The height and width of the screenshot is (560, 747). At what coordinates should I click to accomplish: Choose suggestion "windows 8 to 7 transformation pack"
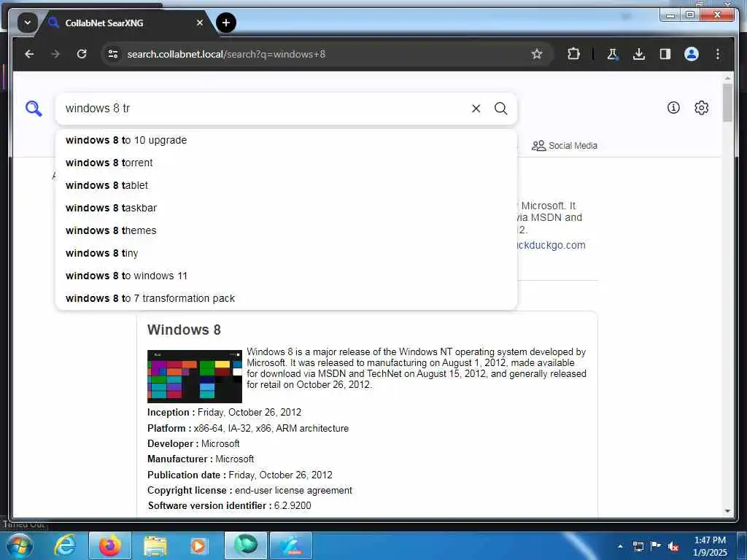[286, 298]
